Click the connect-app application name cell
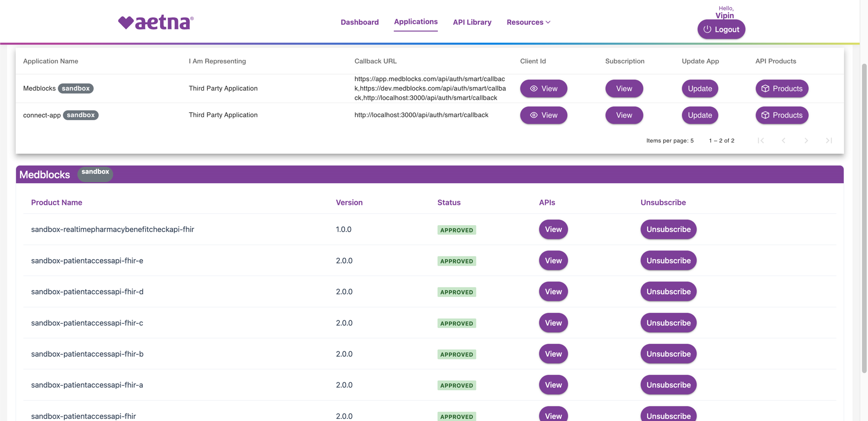The image size is (868, 421). [x=42, y=115]
